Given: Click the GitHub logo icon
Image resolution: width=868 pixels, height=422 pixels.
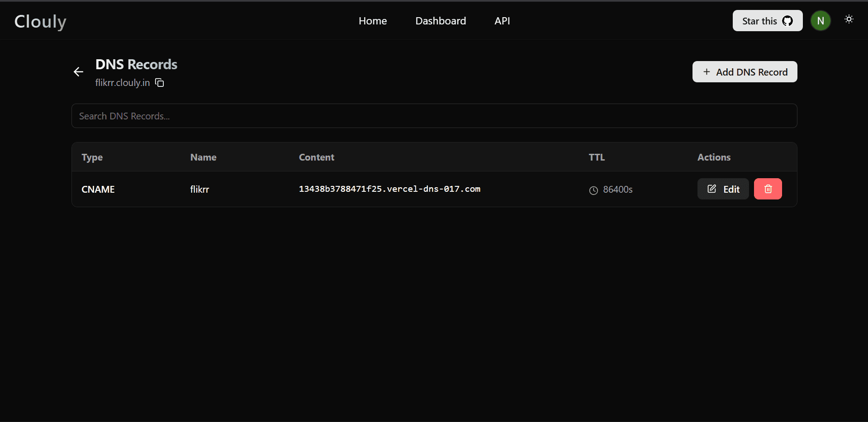Looking at the screenshot, I should click(x=787, y=21).
